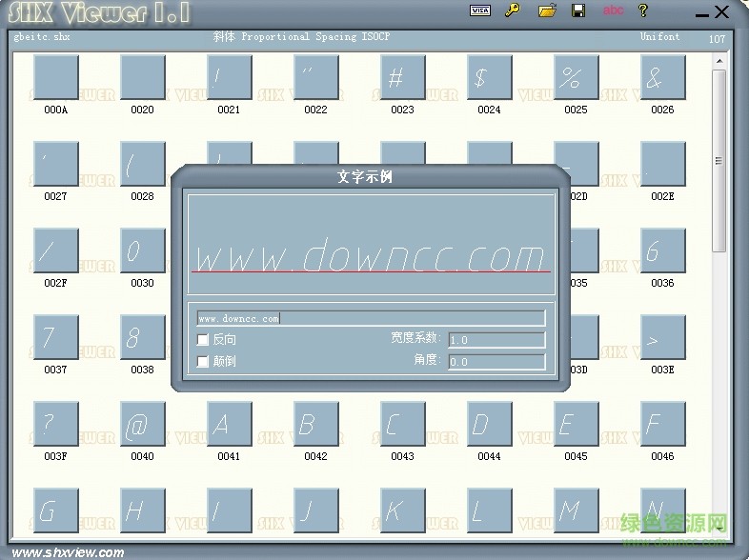Image resolution: width=749 pixels, height=560 pixels.
Task: Click the Unifont label
Action: tap(659, 36)
